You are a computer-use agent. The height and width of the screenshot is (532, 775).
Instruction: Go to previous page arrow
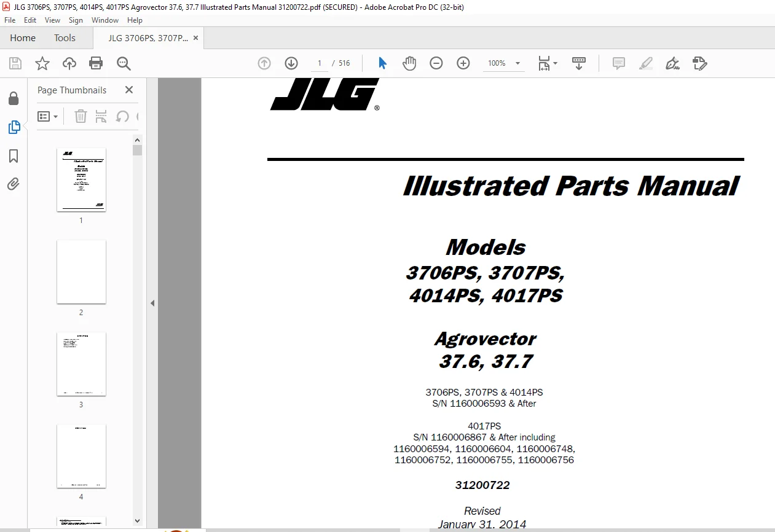(264, 63)
